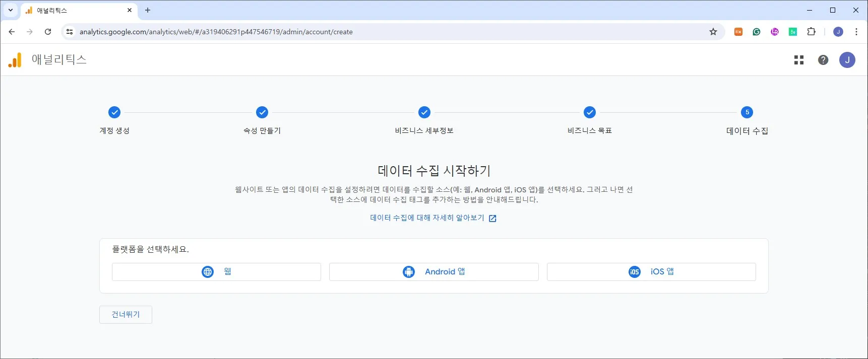Select the iOS 앱 platform button
The width and height of the screenshot is (868, 359).
[651, 272]
